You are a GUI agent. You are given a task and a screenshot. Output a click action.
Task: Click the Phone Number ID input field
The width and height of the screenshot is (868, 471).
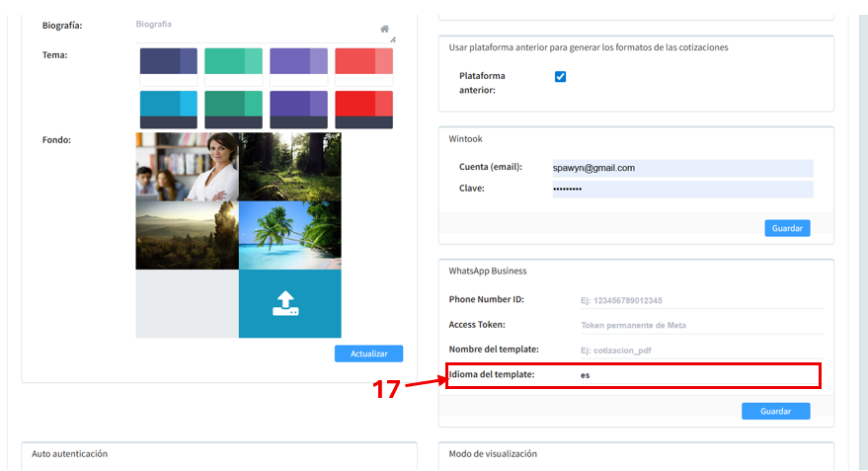coord(700,300)
